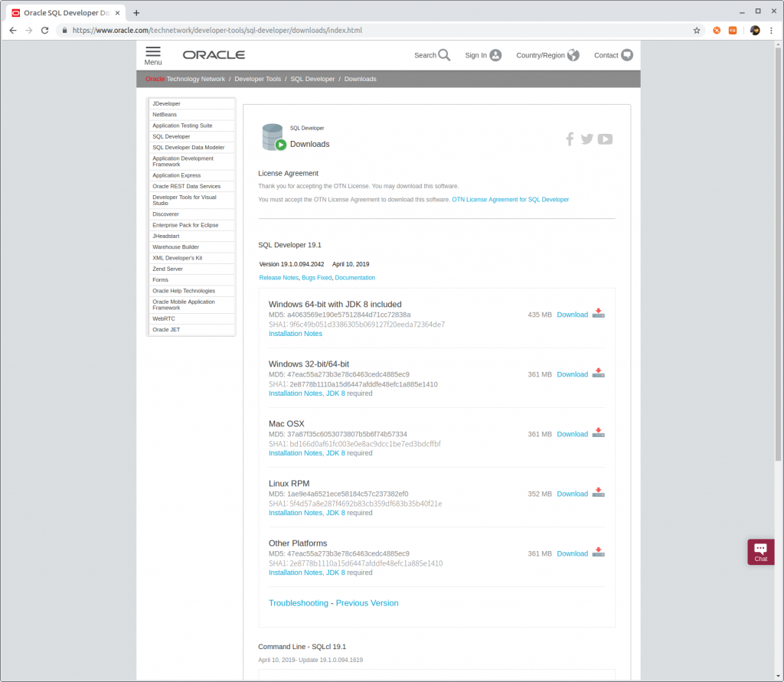Click Download link for Mac OSX

pos(573,435)
